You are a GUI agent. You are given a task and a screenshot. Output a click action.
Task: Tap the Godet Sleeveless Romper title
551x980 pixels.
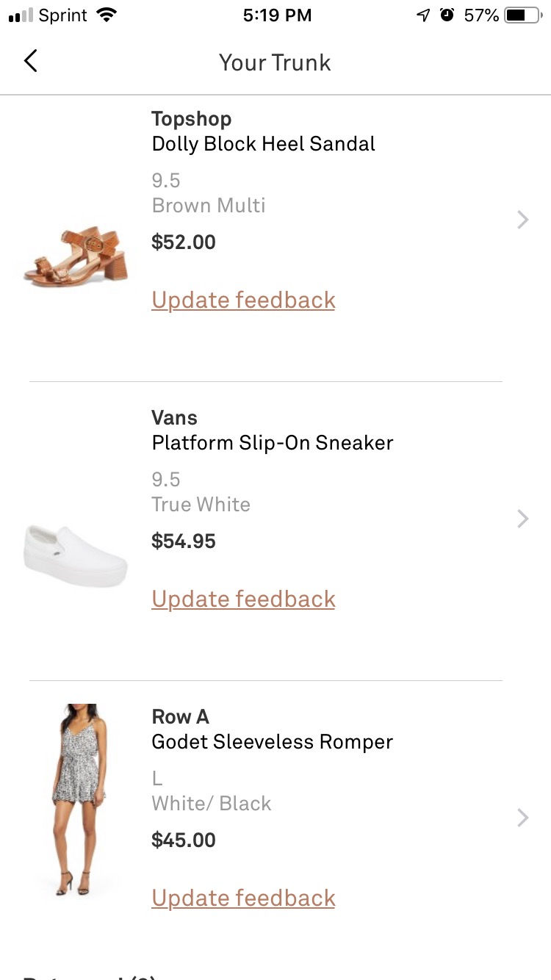272,741
